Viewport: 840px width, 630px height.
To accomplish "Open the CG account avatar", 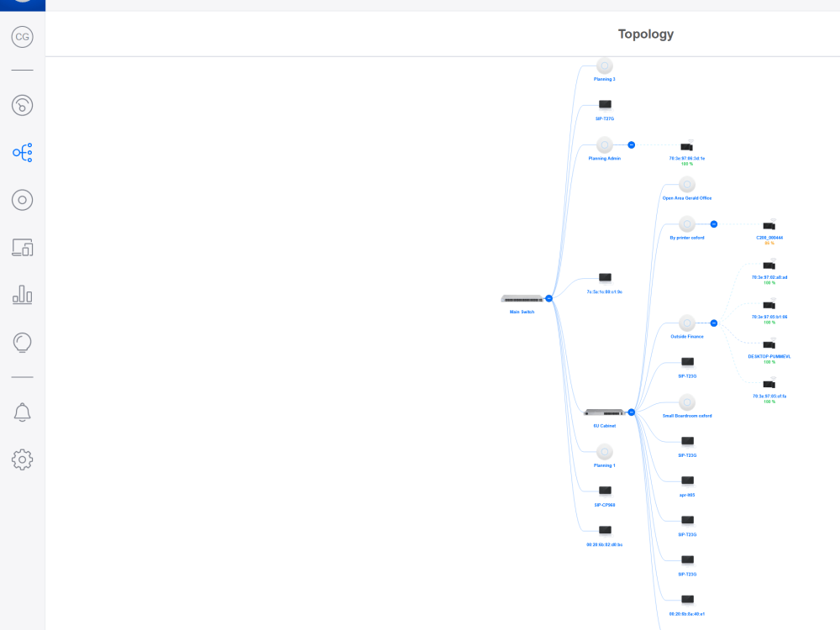I will point(22,37).
